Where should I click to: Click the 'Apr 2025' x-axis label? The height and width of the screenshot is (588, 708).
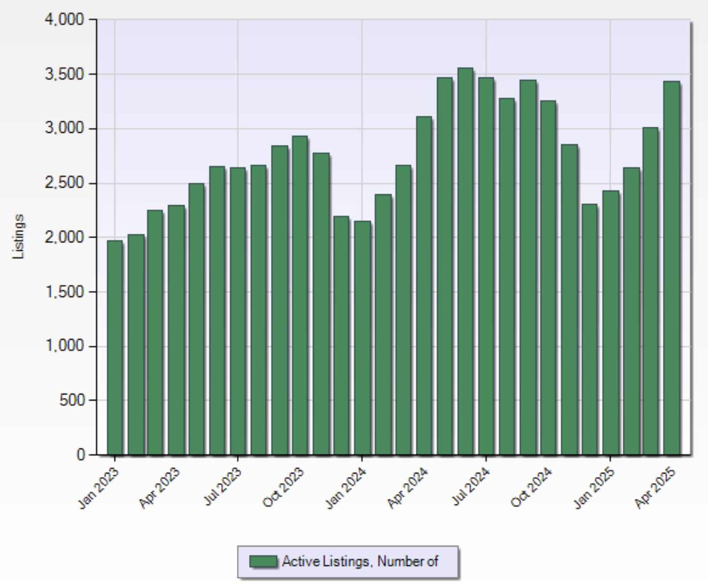pyautogui.click(x=656, y=488)
